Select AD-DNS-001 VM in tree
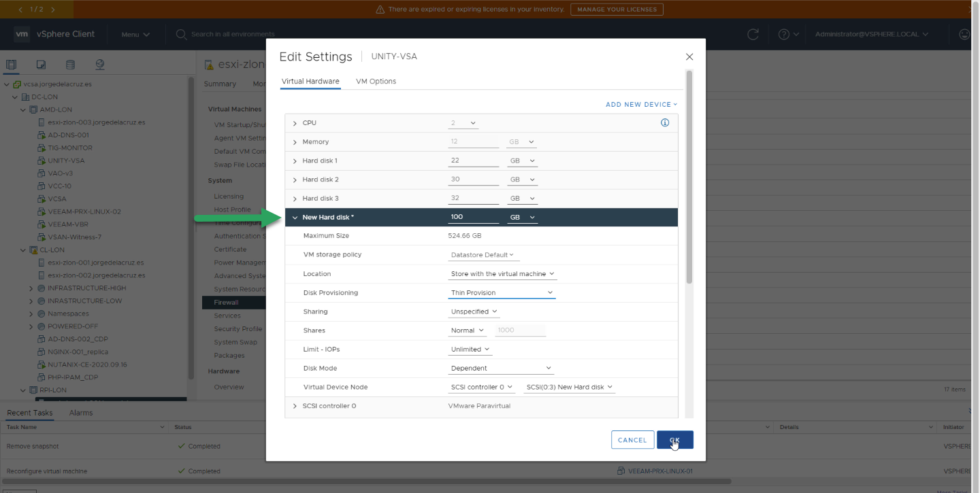Image resolution: width=980 pixels, height=493 pixels. 68,135
